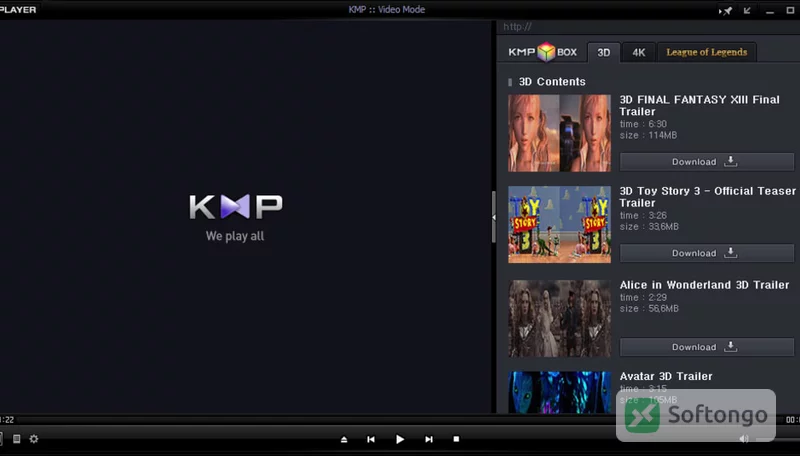This screenshot has width=800, height=456.
Task: Open the League of Legends tab
Action: click(x=707, y=52)
